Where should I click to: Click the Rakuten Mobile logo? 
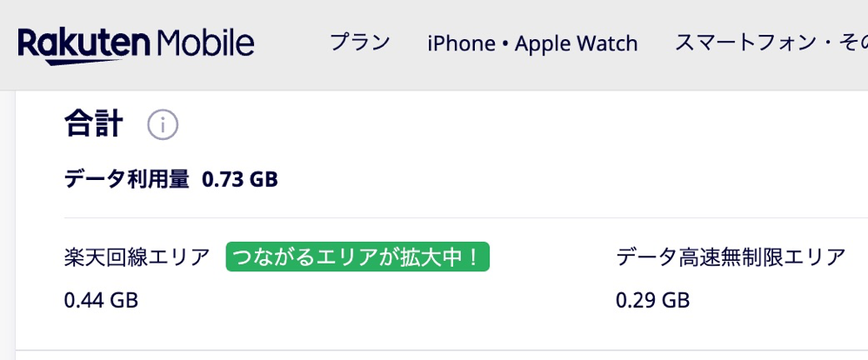(136, 43)
